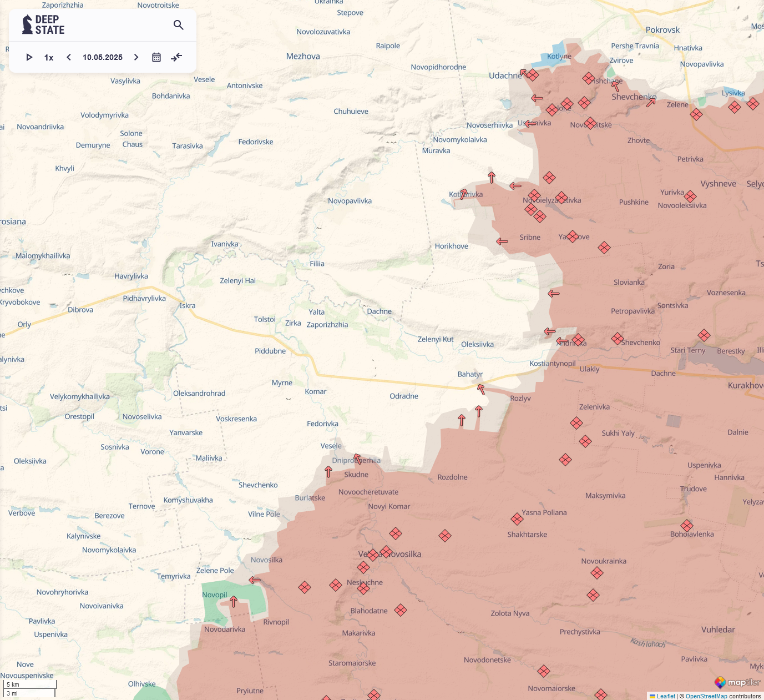
Task: Click attack arrow east of Zelene Pole
Action: coord(255,580)
